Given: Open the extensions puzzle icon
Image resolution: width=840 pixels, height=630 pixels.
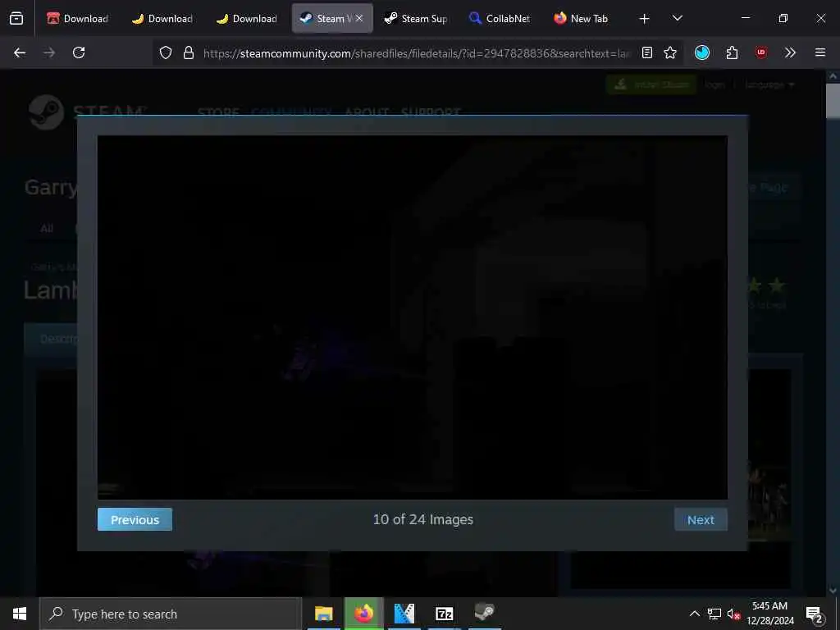Looking at the screenshot, I should (732, 52).
